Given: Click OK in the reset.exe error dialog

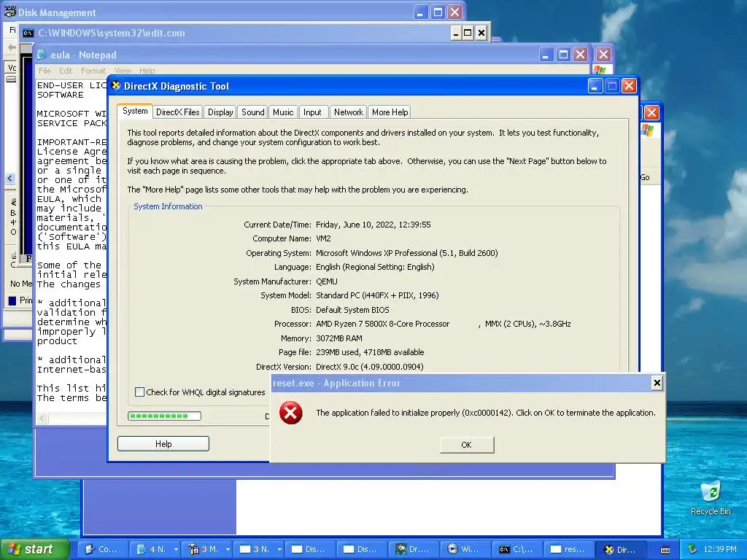Looking at the screenshot, I should 466,445.
